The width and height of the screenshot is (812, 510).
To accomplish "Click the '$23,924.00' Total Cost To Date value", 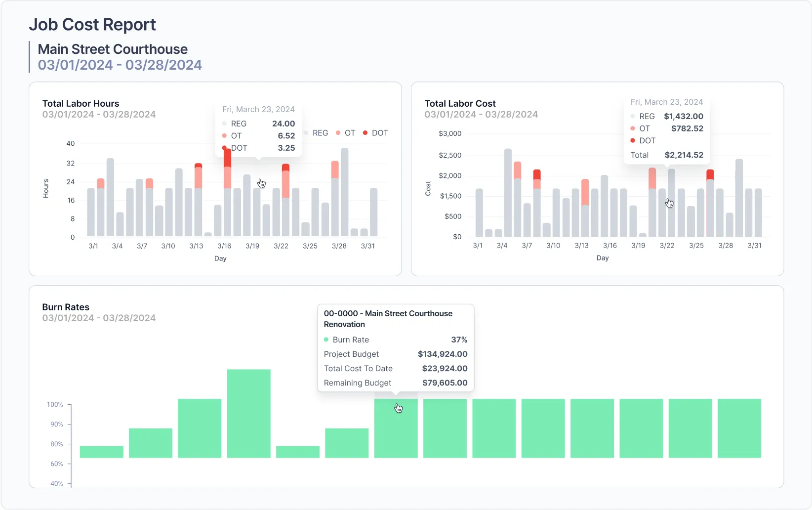I will pos(445,368).
